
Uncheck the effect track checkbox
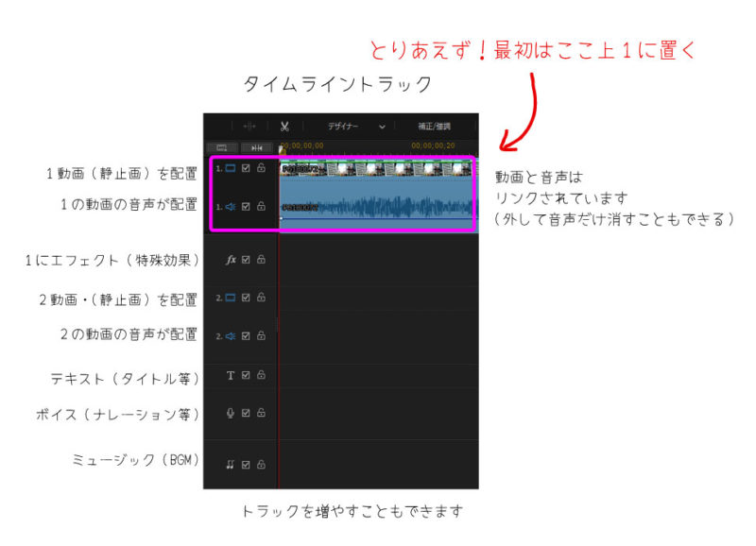pyautogui.click(x=246, y=259)
